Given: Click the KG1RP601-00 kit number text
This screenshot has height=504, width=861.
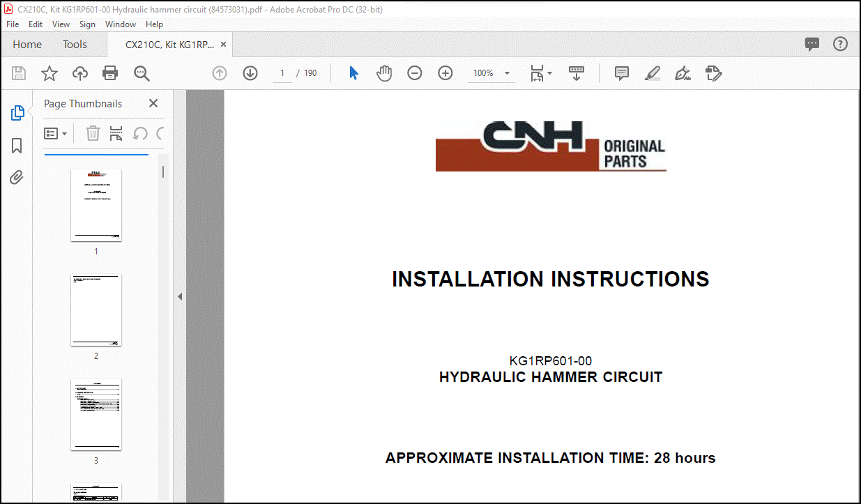Looking at the screenshot, I should tap(551, 361).
